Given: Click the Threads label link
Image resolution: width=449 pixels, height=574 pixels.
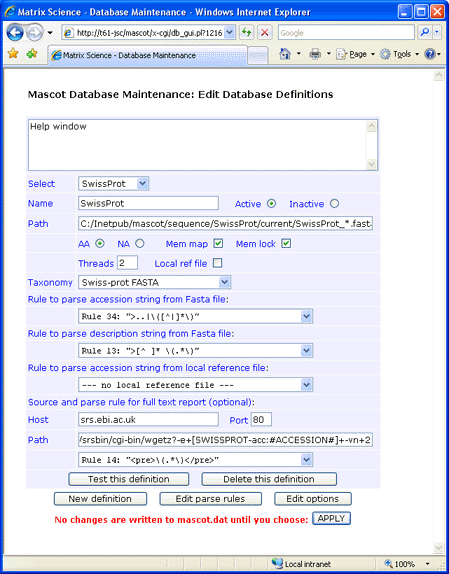Looking at the screenshot, I should [96, 264].
